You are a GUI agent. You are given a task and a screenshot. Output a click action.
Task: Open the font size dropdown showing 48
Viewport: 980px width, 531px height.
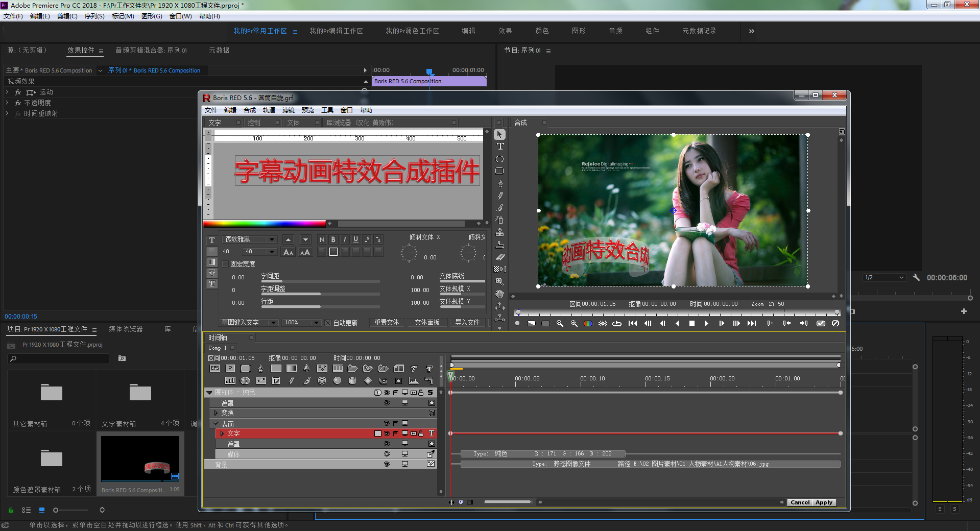tap(259, 251)
